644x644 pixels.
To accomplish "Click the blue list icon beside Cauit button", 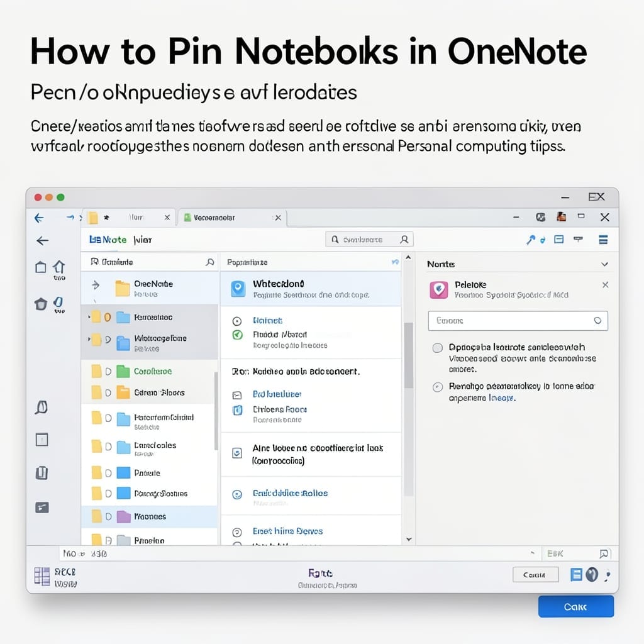I will (x=576, y=575).
